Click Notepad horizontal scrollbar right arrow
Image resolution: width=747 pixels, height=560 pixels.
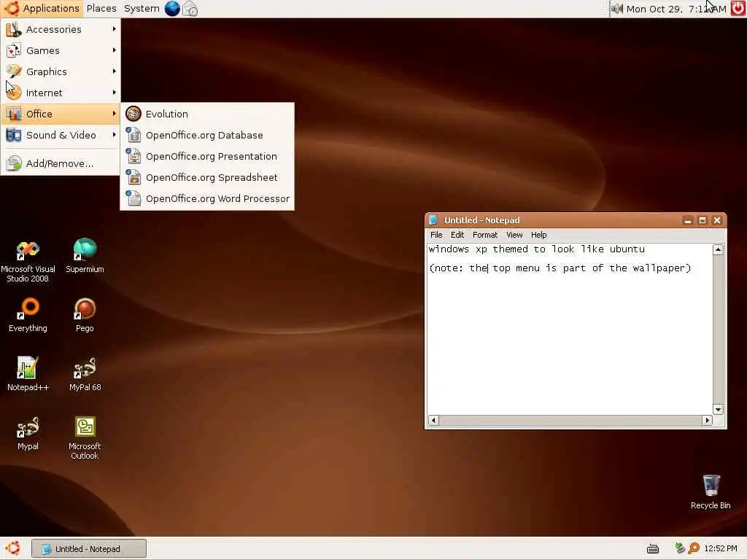coord(708,420)
